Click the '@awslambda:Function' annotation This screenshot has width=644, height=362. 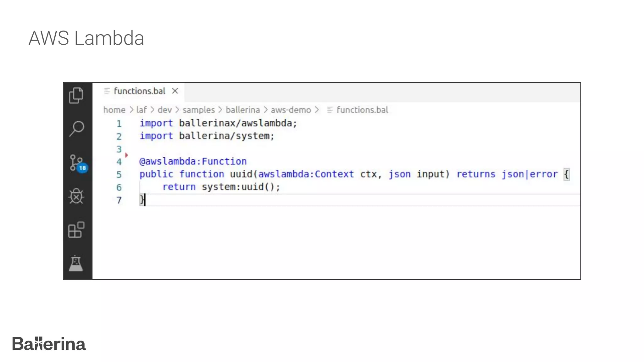pos(193,162)
